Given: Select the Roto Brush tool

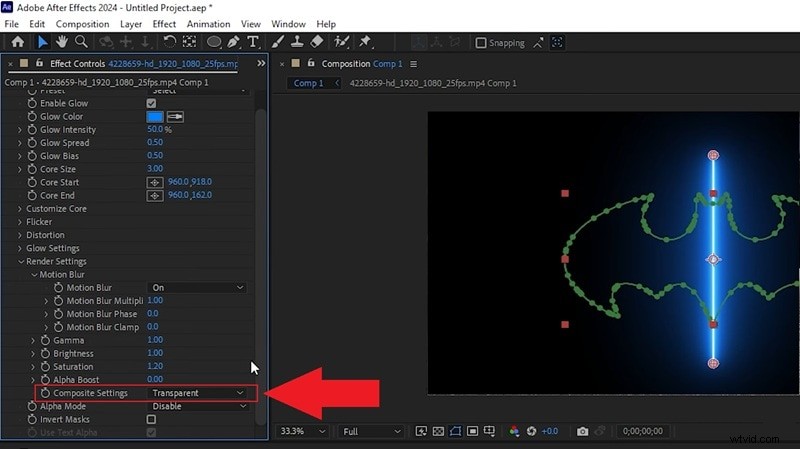Looking at the screenshot, I should click(341, 42).
